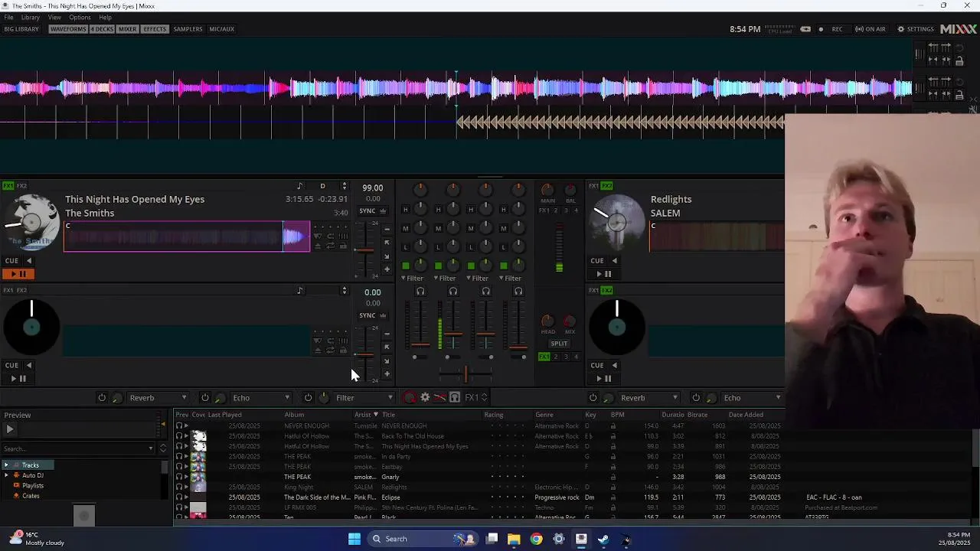The image size is (980, 551).
Task: Toggle play/pause on The Smiths deck
Action: tap(18, 274)
